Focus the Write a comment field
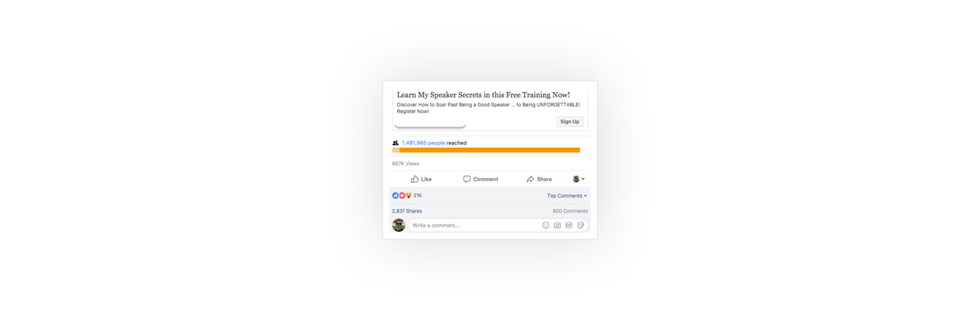The image size is (980, 322). pos(497,225)
